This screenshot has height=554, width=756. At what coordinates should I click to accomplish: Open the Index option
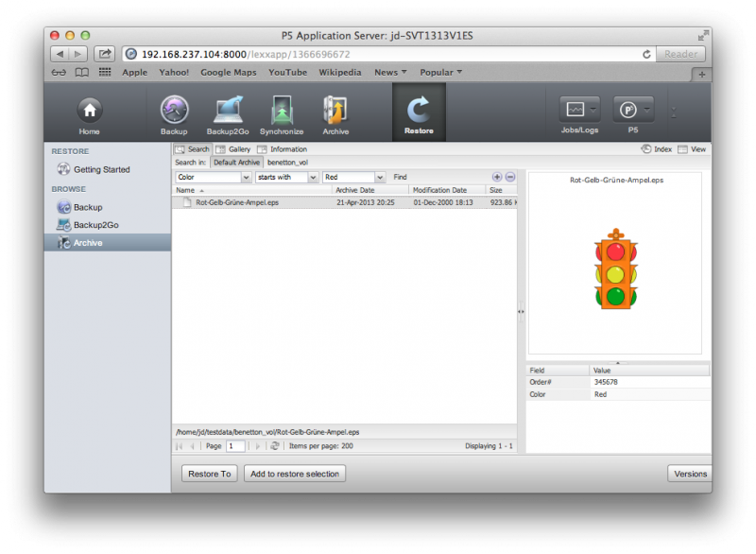657,149
